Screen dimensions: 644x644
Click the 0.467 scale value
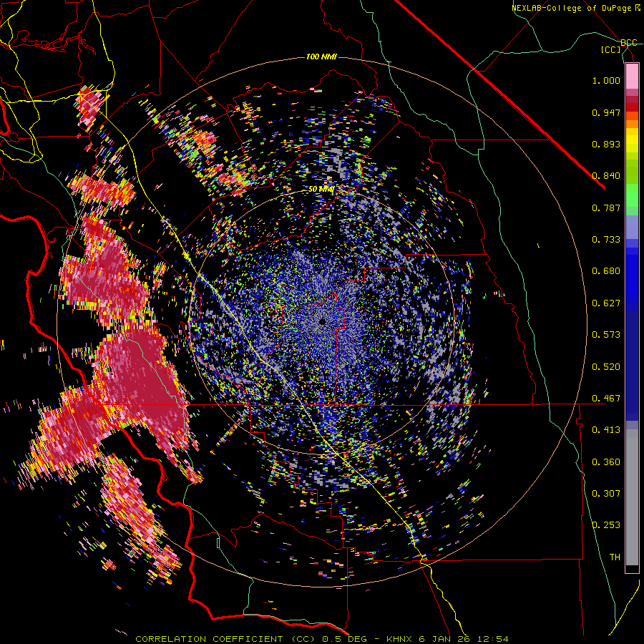pos(606,399)
